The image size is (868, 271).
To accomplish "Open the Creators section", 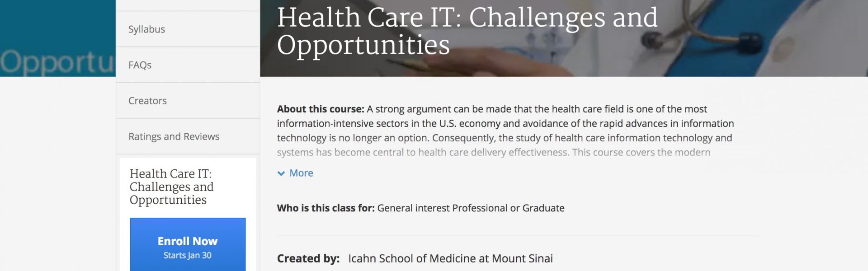I will coord(188,100).
